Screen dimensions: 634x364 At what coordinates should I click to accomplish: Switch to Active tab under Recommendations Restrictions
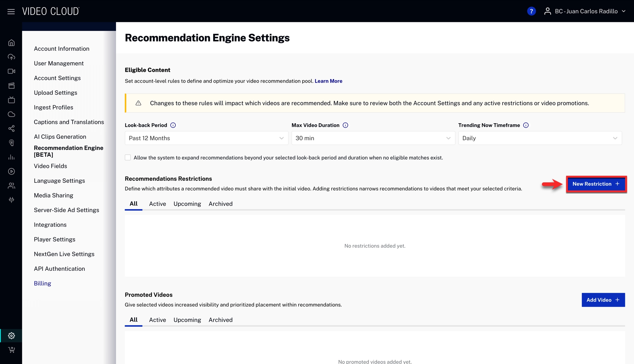click(157, 204)
